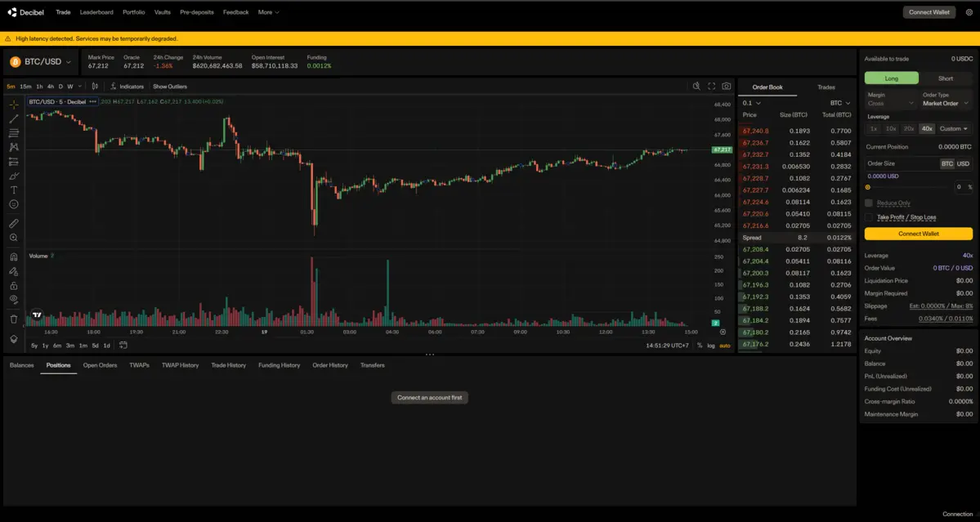
Task: Click the Order Size input field
Action: 899,176
